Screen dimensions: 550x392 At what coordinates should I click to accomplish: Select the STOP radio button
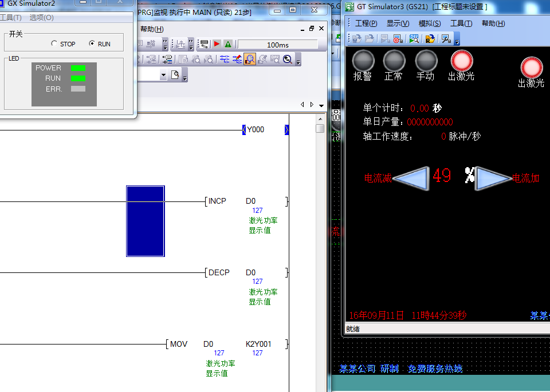54,44
